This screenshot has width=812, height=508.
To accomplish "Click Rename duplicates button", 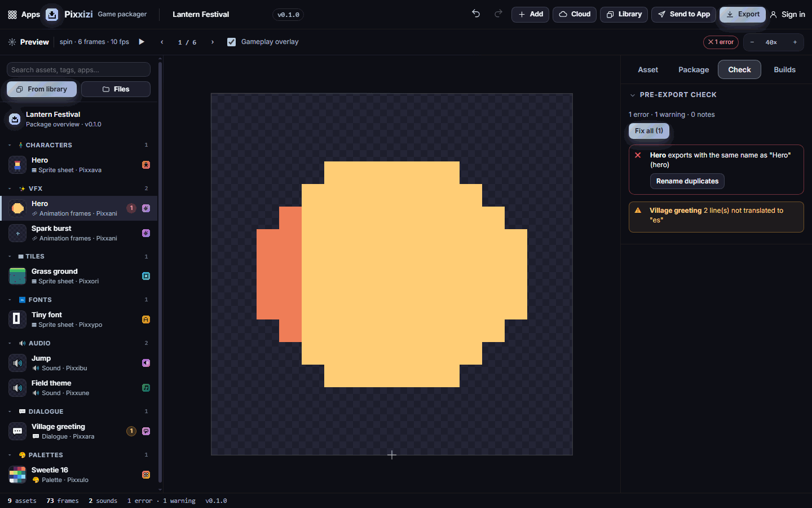I will pos(687,181).
